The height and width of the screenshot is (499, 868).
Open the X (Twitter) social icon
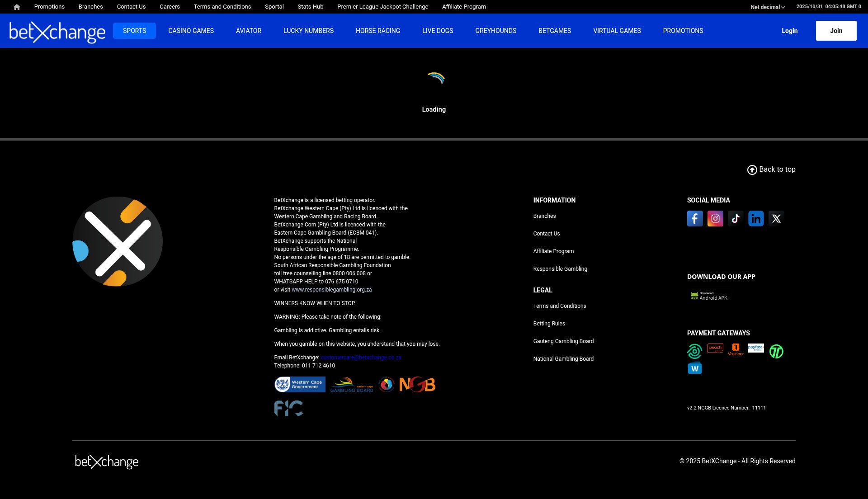[776, 219]
